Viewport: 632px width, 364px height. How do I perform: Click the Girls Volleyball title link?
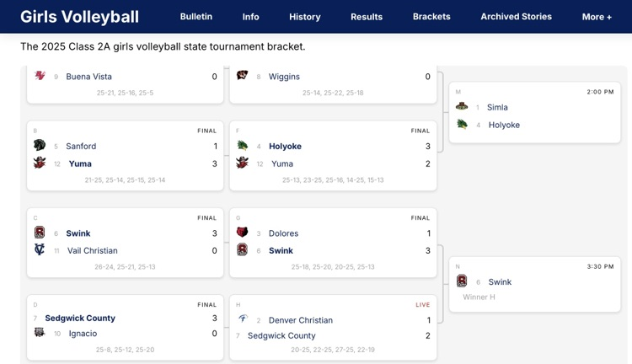coord(79,17)
